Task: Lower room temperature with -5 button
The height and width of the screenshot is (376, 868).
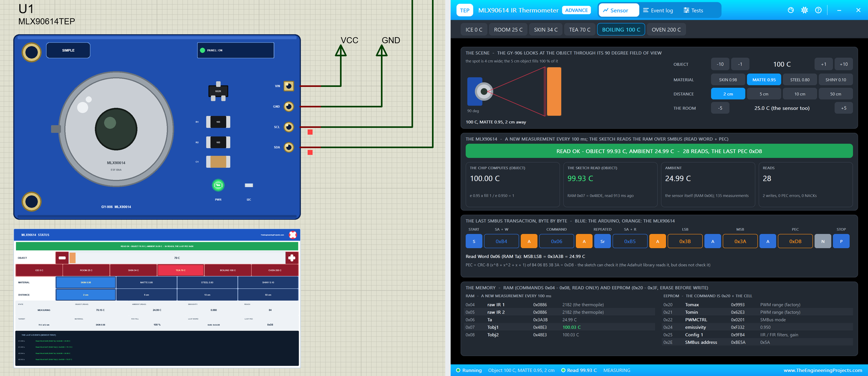Action: pos(720,108)
